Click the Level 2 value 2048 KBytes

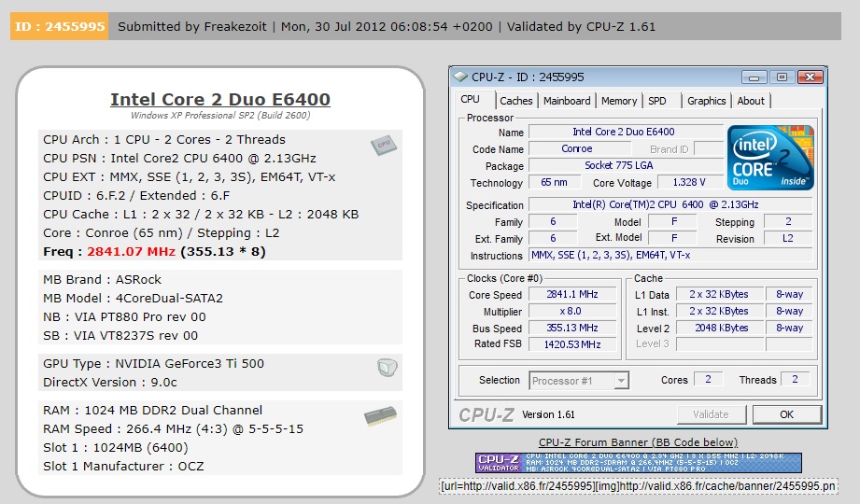point(721,328)
